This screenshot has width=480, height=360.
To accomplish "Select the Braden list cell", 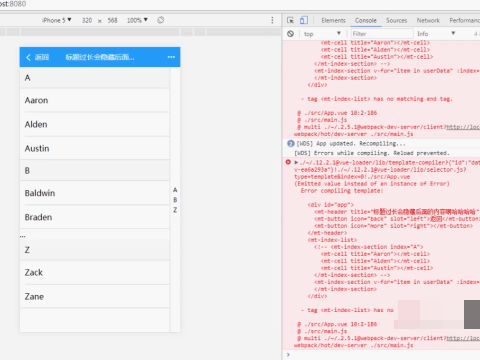I will [x=95, y=217].
